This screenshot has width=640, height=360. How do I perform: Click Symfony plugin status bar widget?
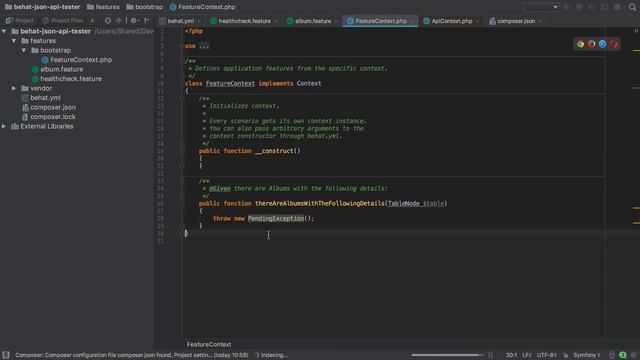coord(587,355)
